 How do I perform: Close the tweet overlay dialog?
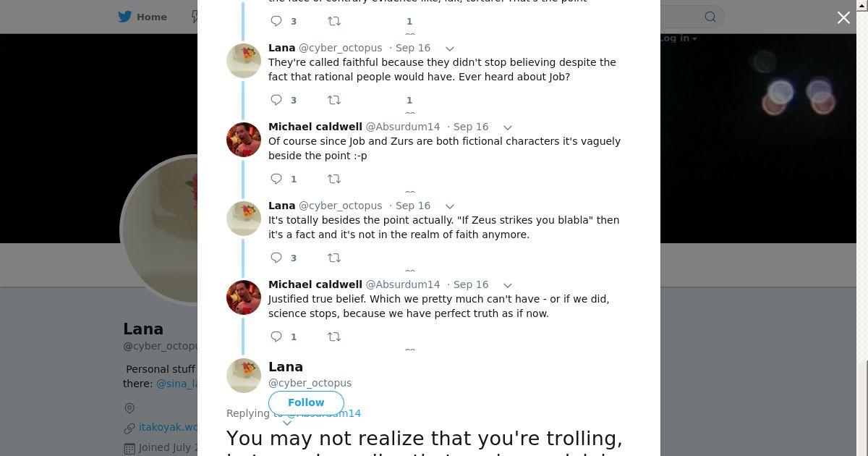(843, 17)
